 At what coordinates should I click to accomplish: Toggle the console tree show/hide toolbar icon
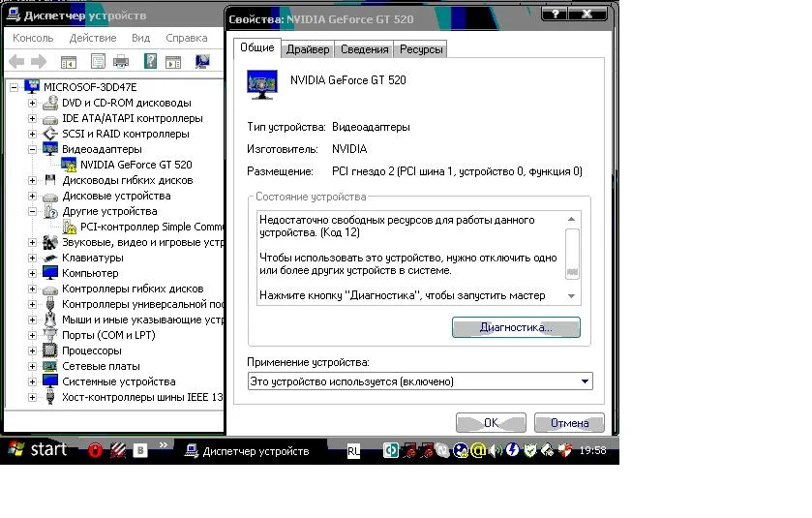point(69,62)
